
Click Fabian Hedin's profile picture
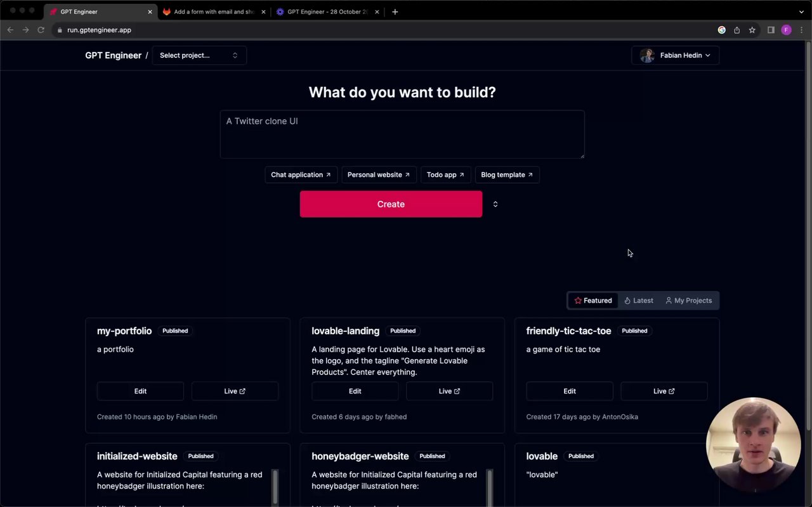pos(647,55)
